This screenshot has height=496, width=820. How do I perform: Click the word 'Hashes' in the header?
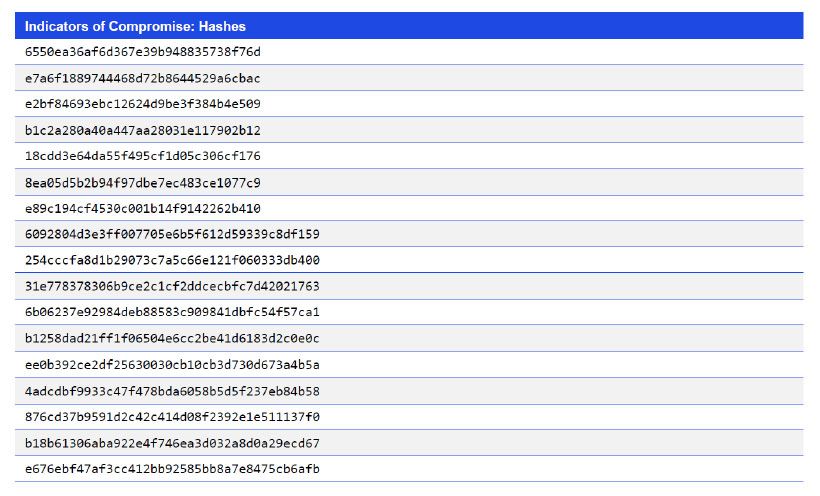click(x=222, y=26)
